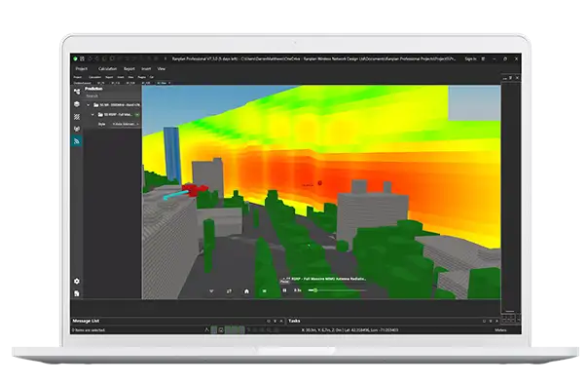Click the green stop button in playback bar
The width and height of the screenshot is (588, 384).
[x=265, y=291]
